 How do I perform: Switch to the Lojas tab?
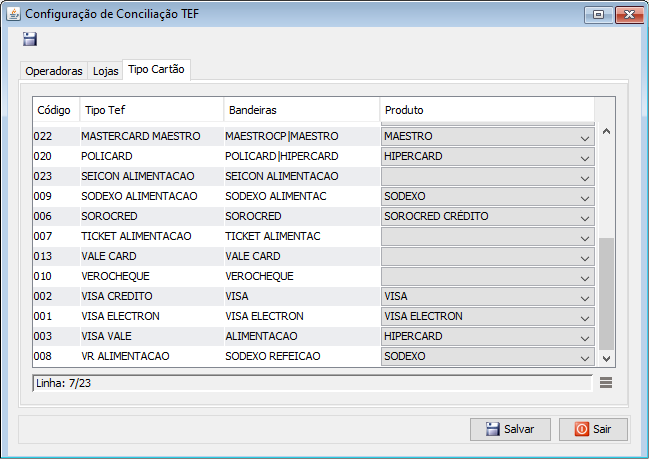point(106,71)
